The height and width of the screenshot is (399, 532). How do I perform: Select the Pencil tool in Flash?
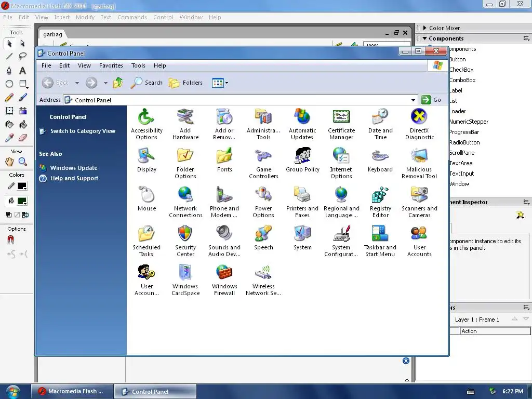pos(9,97)
